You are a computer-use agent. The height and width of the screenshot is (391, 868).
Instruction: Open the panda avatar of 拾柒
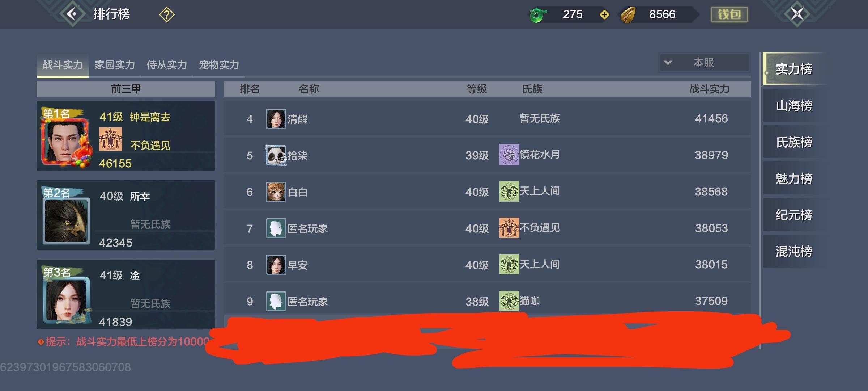click(276, 155)
